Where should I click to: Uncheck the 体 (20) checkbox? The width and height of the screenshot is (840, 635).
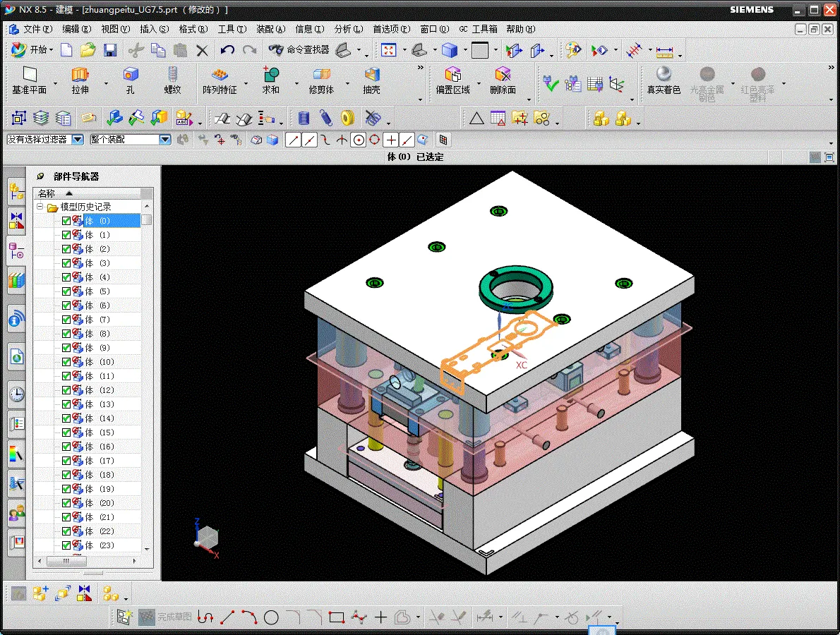coord(66,503)
